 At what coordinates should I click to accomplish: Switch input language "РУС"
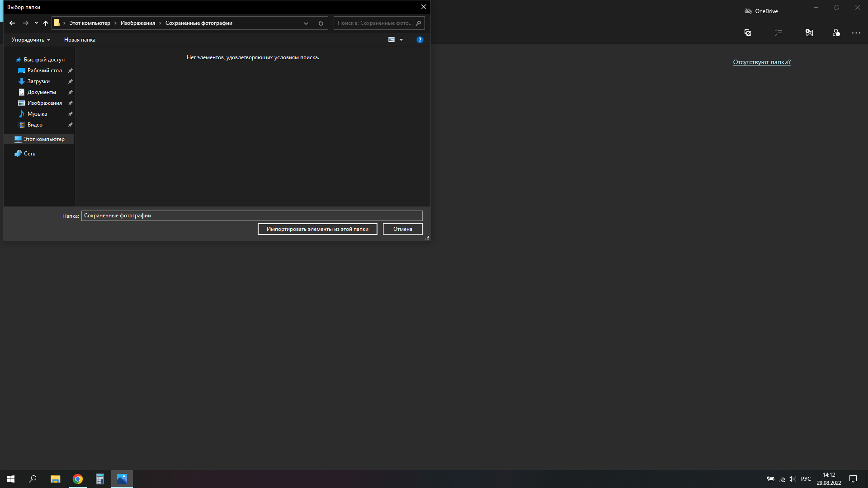click(x=806, y=479)
